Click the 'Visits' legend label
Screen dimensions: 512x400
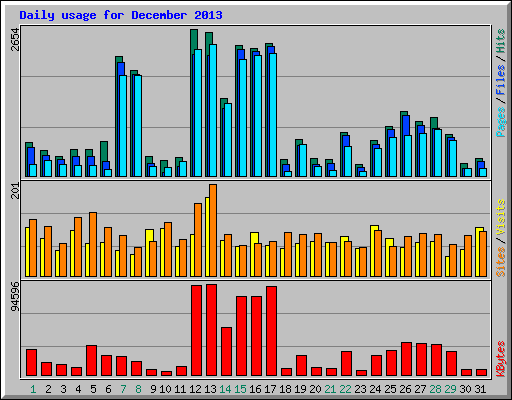[x=501, y=218]
